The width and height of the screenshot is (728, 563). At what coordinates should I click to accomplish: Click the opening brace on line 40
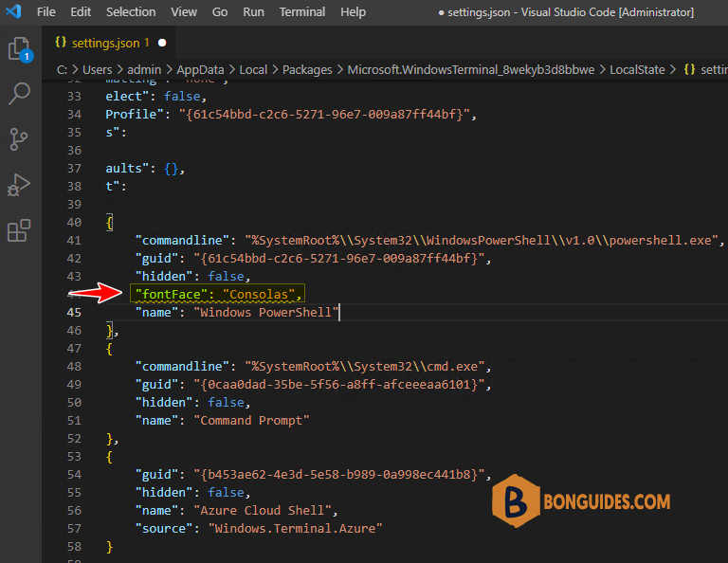110,223
